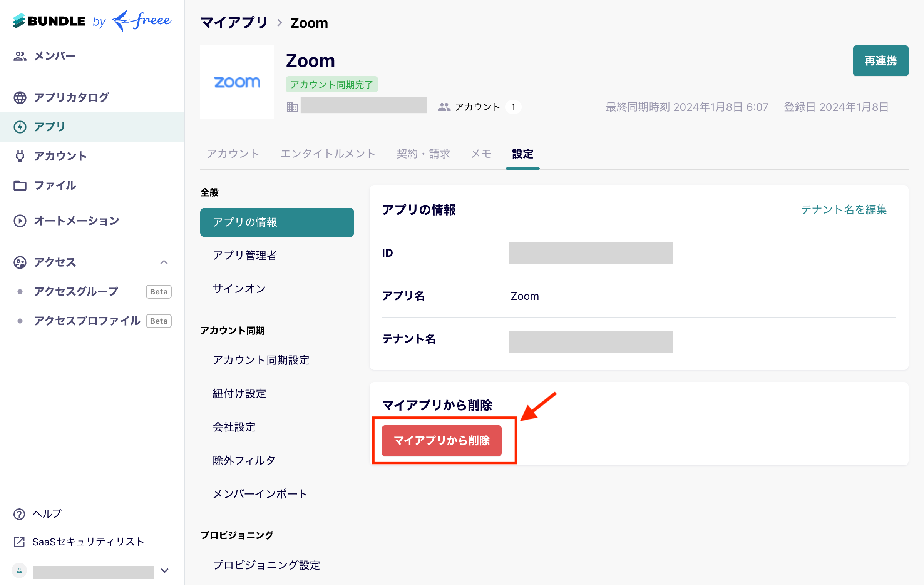Click the メンバー people icon

click(x=20, y=56)
